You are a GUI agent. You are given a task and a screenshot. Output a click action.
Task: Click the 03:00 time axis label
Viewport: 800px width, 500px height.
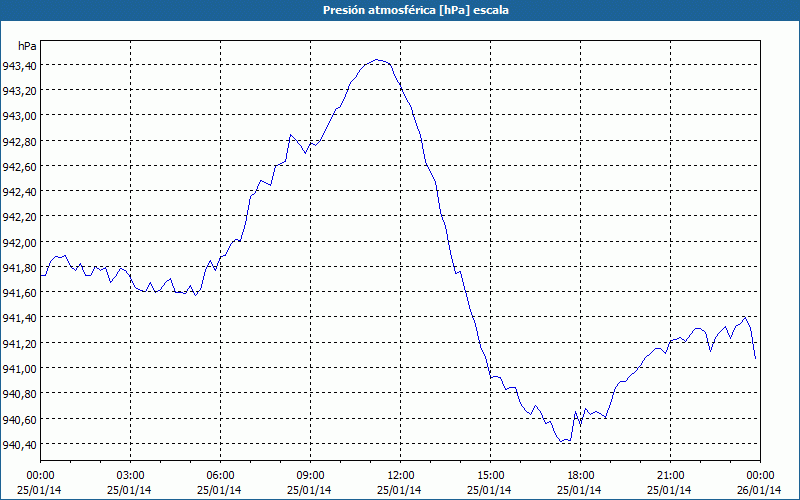(130, 475)
